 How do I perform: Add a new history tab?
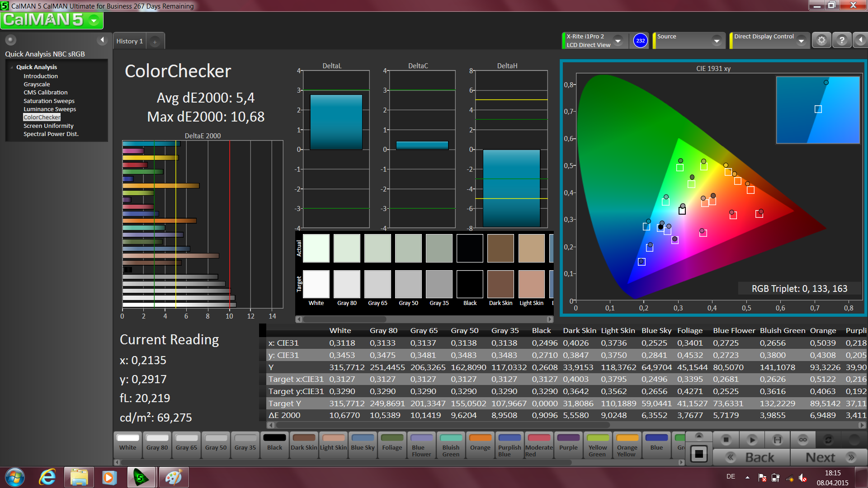[155, 42]
